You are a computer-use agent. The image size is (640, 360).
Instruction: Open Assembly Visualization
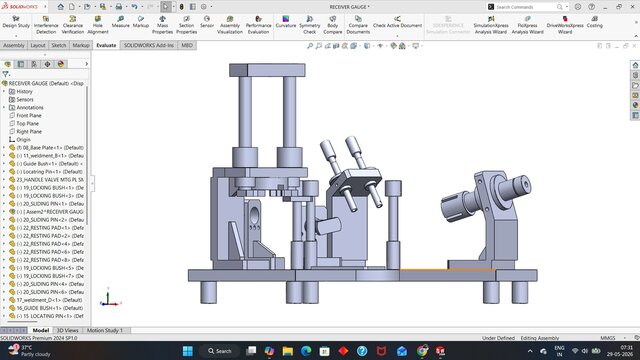[x=230, y=25]
